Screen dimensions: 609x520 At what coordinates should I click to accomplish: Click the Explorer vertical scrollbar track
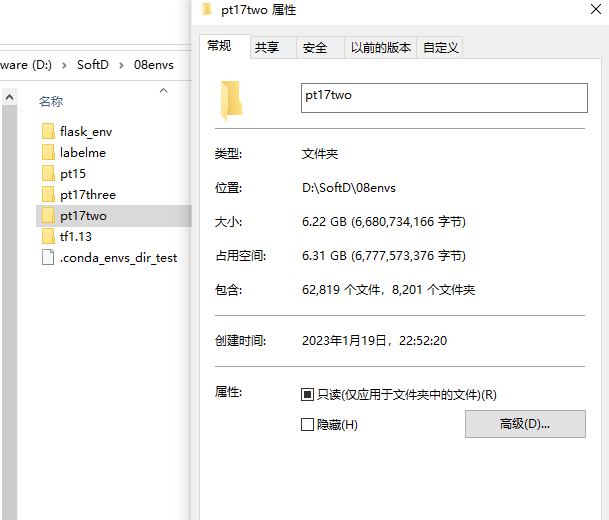coord(10,313)
